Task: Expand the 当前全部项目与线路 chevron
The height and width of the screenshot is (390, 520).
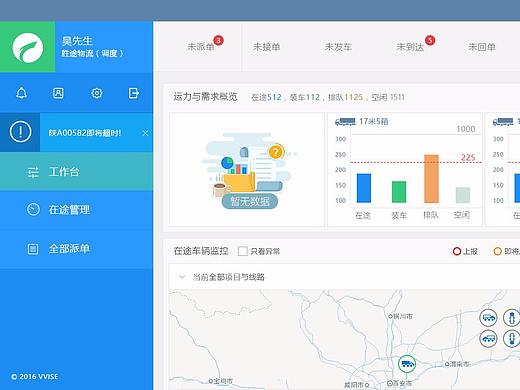Action: pyautogui.click(x=182, y=277)
